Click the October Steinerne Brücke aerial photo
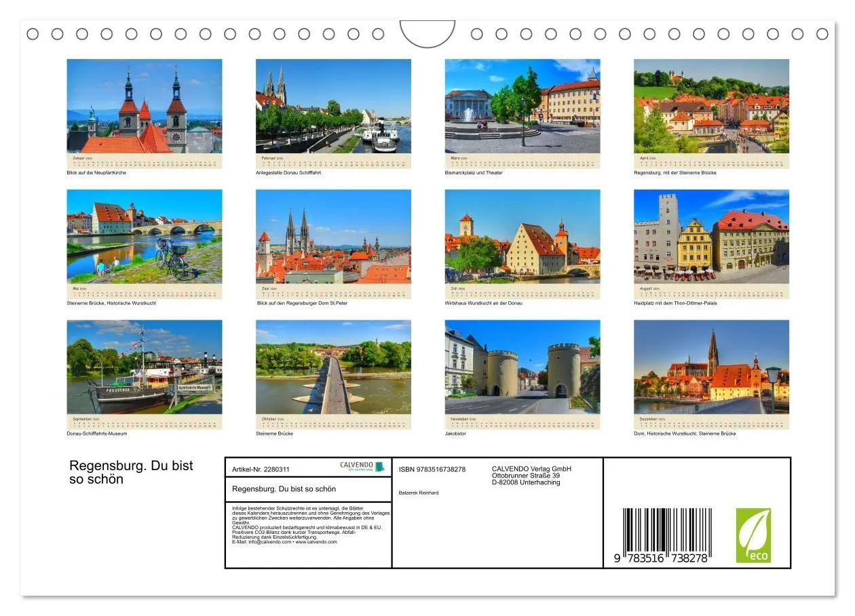 [333, 367]
